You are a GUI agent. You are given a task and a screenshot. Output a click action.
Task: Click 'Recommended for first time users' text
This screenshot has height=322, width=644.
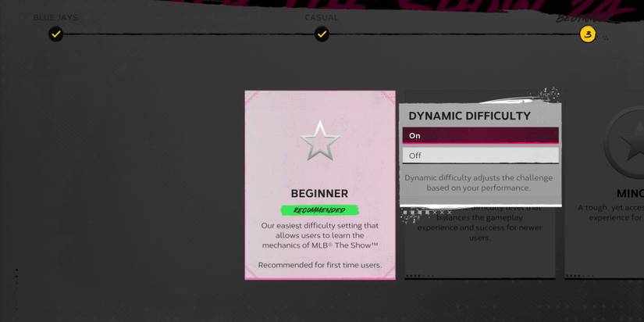click(319, 265)
